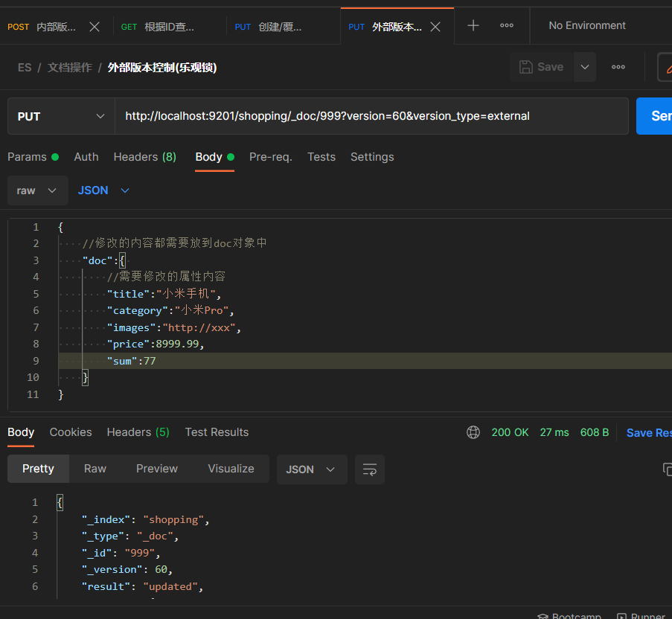This screenshot has width=672, height=619.
Task: Click the network globe icon
Action: coord(473,432)
